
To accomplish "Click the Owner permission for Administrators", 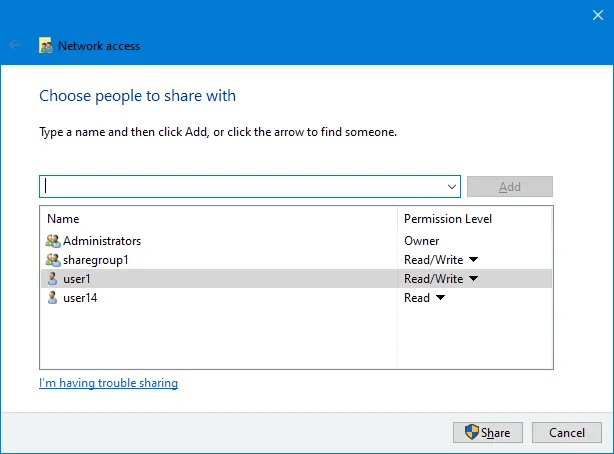I will [421, 241].
